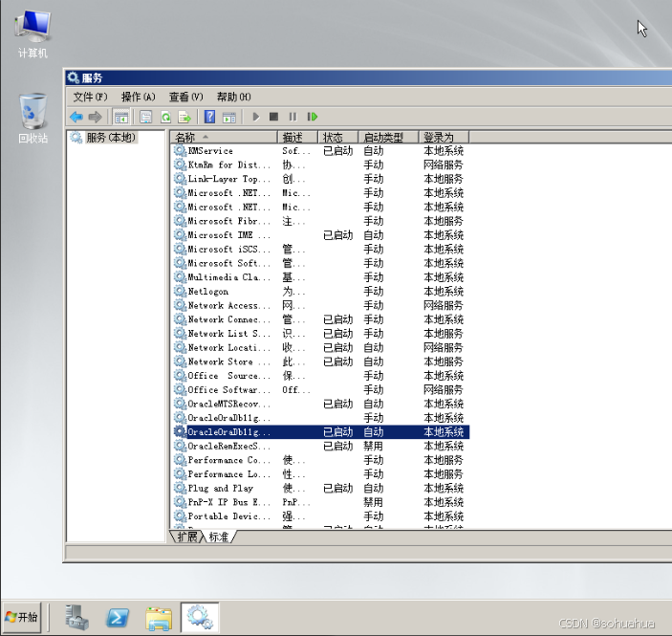The height and width of the screenshot is (636, 672).
Task: Switch to the 标准 tab
Action: (220, 537)
